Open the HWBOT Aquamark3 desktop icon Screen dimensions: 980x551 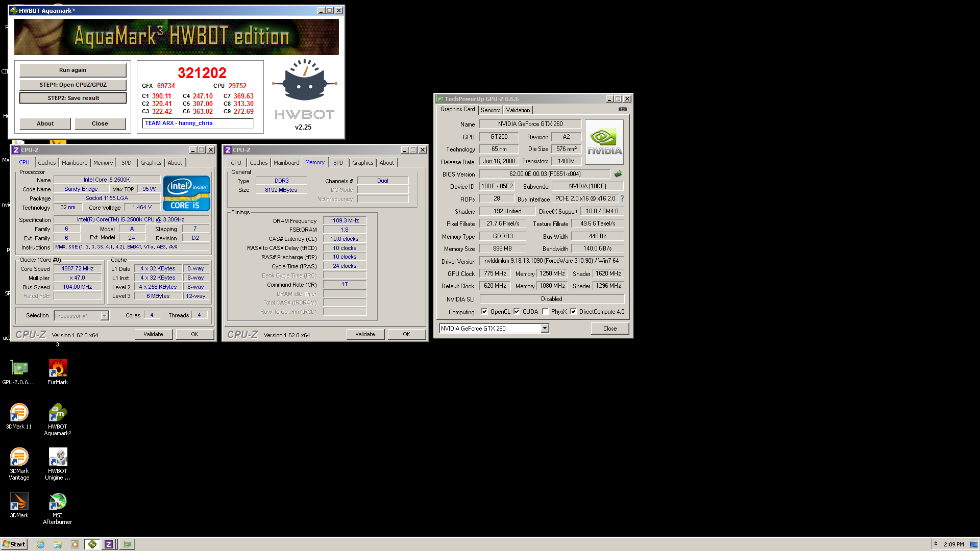pyautogui.click(x=58, y=419)
